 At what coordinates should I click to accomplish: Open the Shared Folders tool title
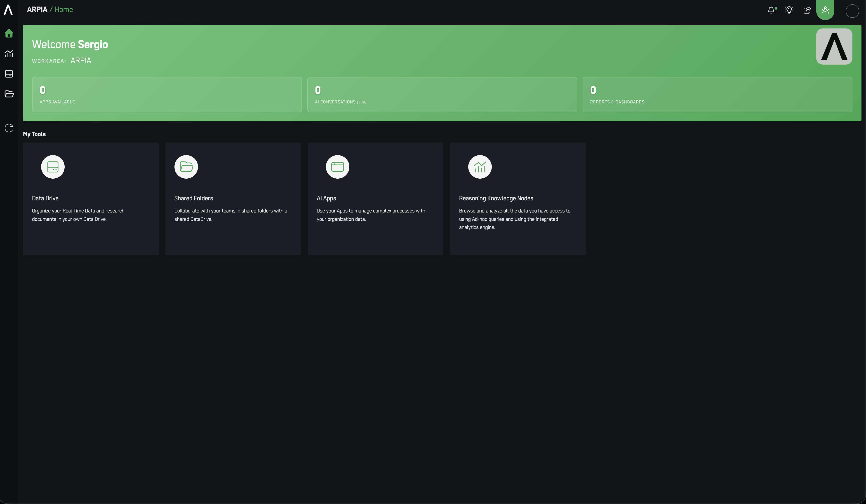[193, 198]
